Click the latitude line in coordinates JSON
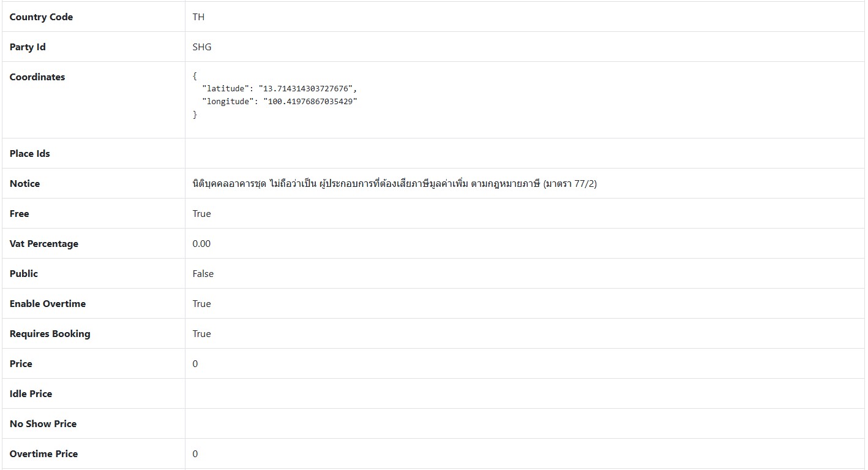 [x=279, y=89]
